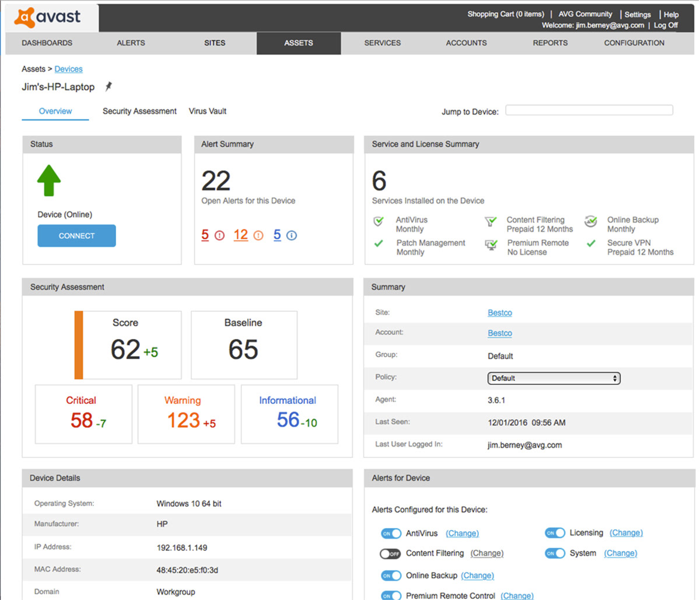Click the Informational 56 tile
The width and height of the screenshot is (700, 600).
[x=289, y=414]
